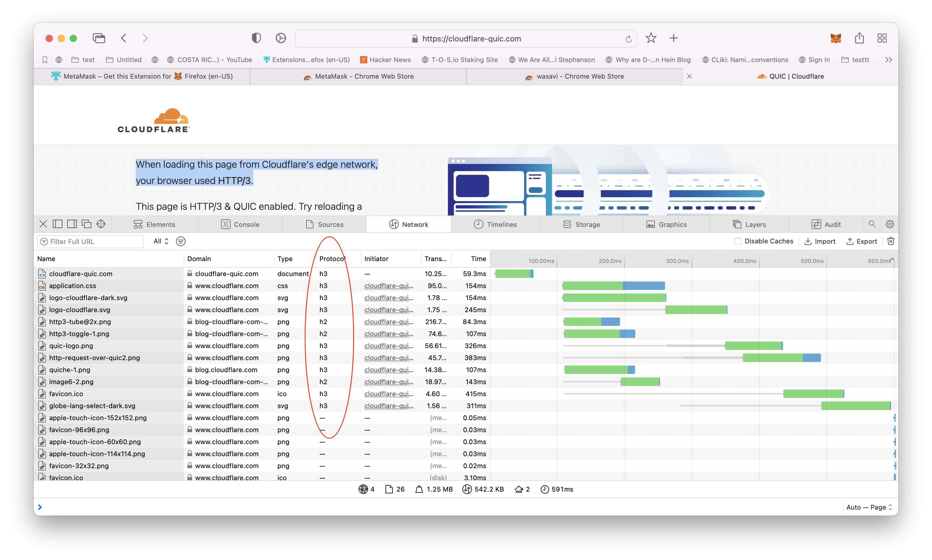
Task: Open the Layers tab
Action: 749,224
